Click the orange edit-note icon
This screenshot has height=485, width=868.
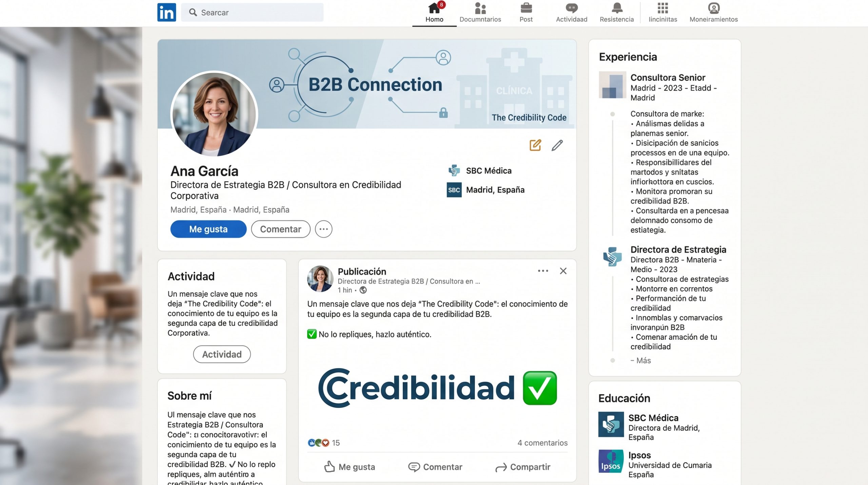click(535, 145)
